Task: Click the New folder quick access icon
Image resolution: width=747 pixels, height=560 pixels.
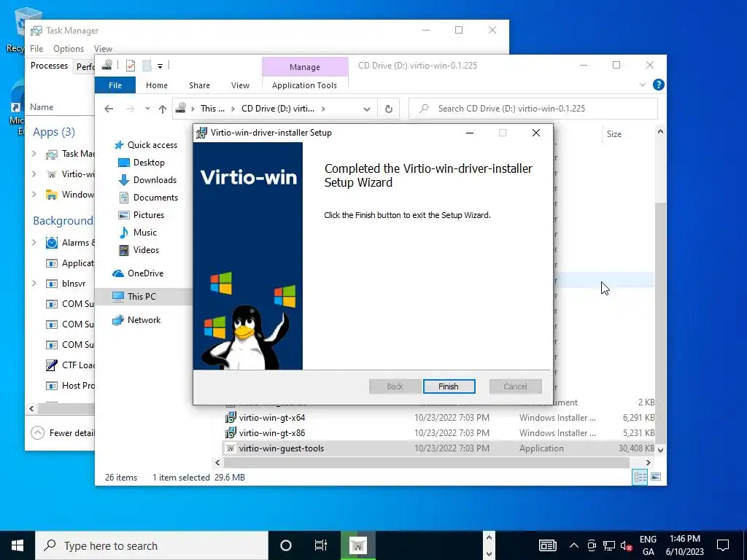Action: [x=147, y=66]
